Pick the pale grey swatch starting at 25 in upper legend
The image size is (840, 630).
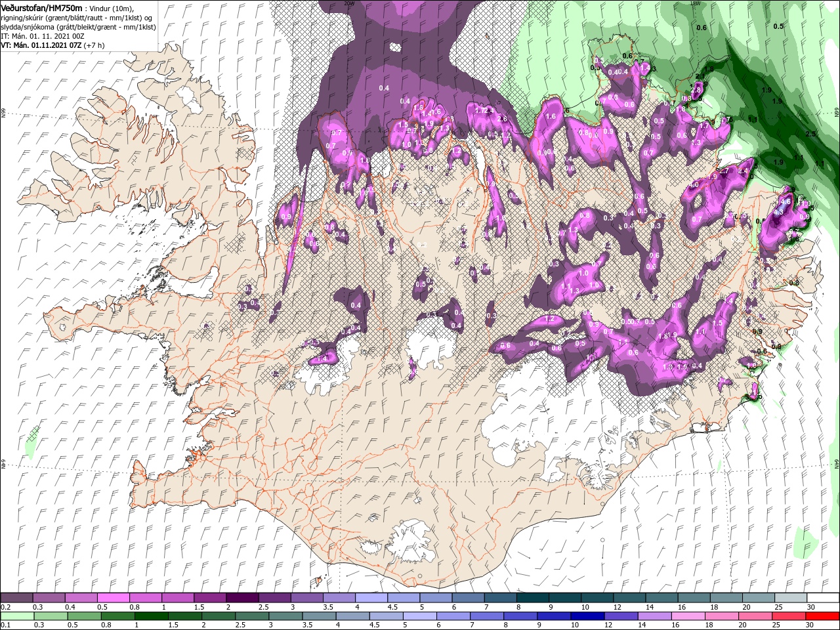tap(789, 598)
